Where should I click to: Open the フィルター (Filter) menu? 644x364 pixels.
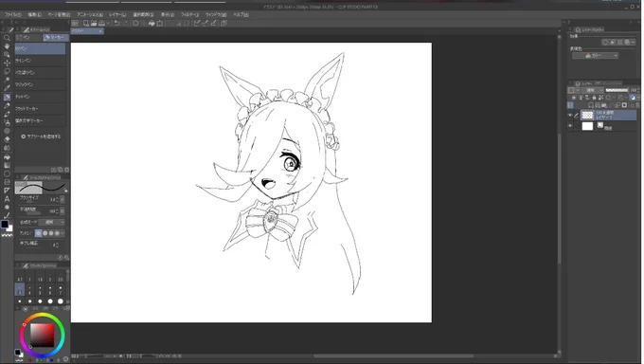click(189, 14)
